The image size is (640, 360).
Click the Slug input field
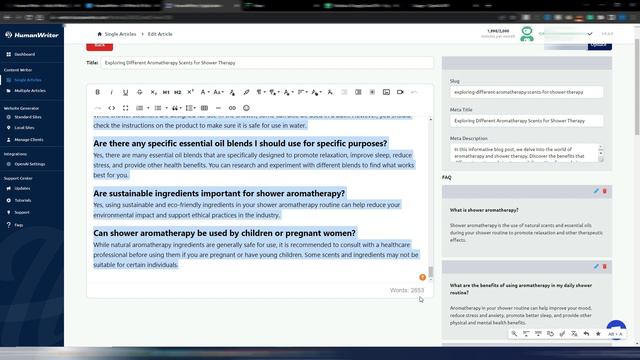(x=527, y=92)
